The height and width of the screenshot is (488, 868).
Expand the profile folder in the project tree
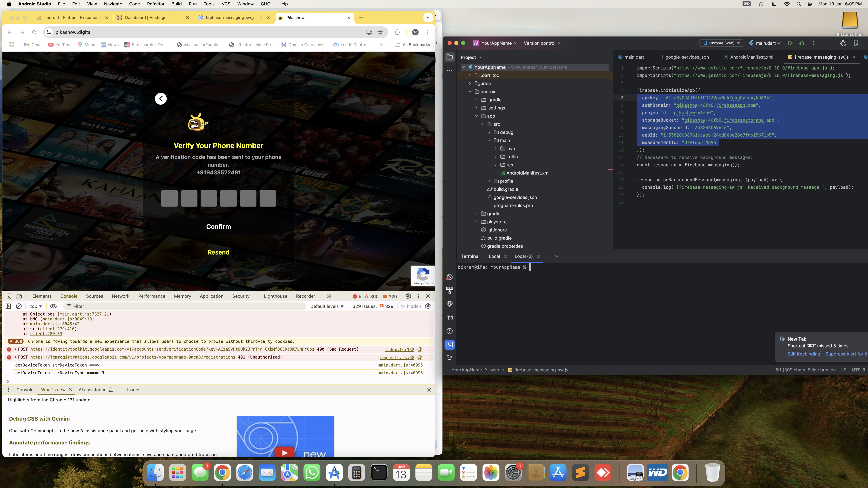click(490, 181)
